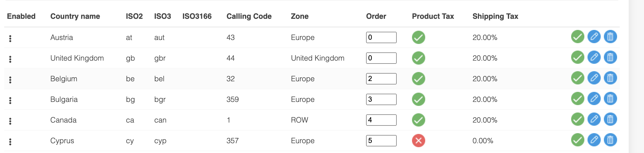
Task: Click the edit pencil icon for Belgium
Action: click(594, 78)
